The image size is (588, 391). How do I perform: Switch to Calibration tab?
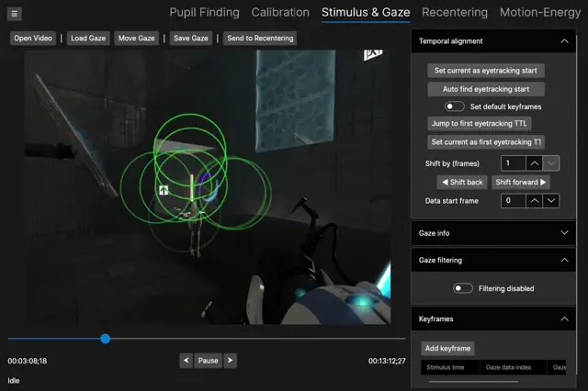280,12
